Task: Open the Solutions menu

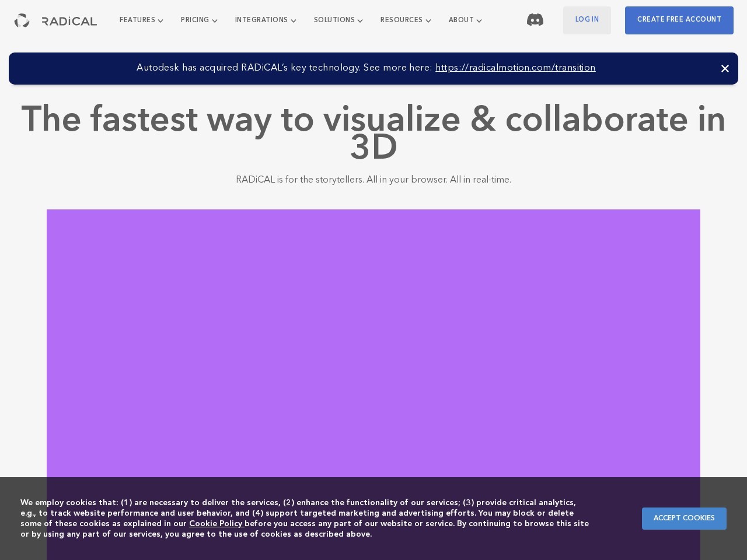Action: 334,20
